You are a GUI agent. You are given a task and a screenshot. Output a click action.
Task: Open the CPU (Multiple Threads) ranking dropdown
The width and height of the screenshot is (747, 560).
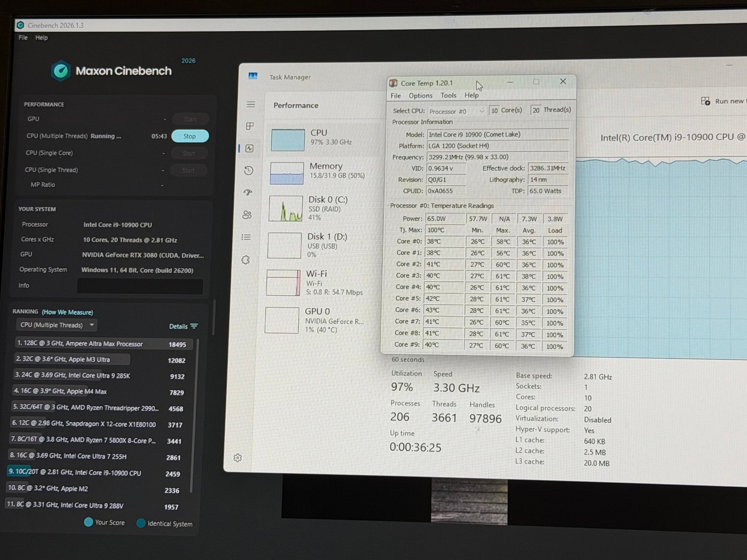(x=57, y=325)
